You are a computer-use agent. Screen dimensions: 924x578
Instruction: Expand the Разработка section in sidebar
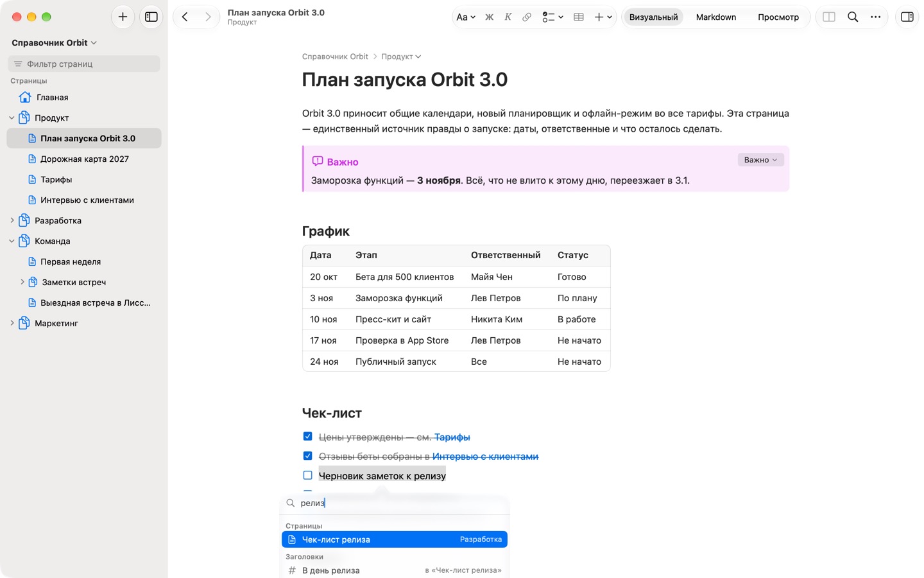tap(12, 221)
